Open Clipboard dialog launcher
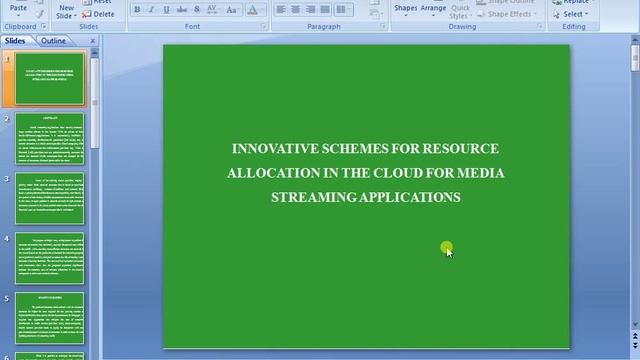640x360 pixels. point(44,27)
